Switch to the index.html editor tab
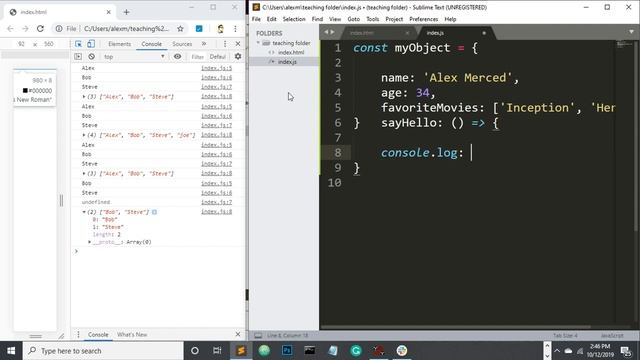The width and height of the screenshot is (640, 360). click(362, 33)
